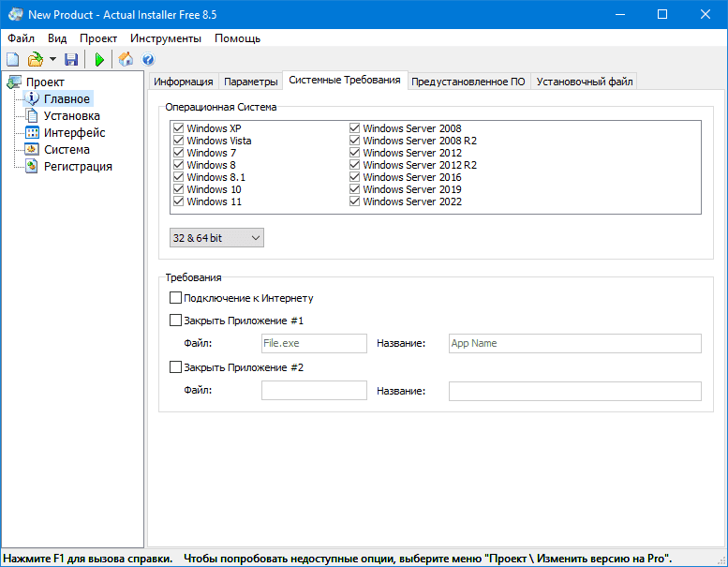
Task: Open the Файл menu
Action: 21,38
